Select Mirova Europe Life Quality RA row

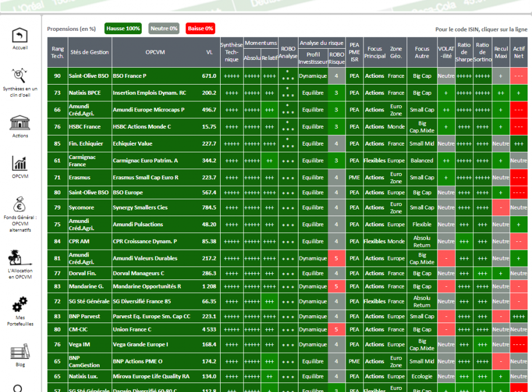[x=287, y=376]
